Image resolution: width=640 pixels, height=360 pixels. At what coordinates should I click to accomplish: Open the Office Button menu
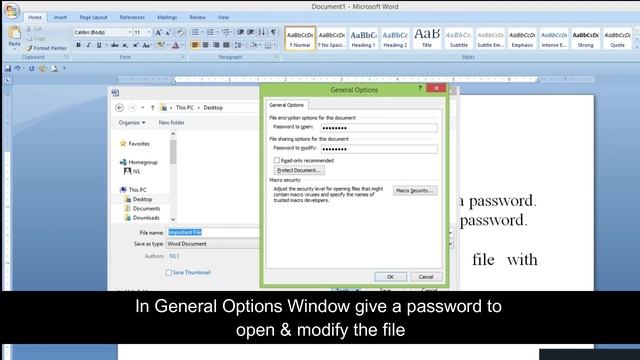coord(12,11)
